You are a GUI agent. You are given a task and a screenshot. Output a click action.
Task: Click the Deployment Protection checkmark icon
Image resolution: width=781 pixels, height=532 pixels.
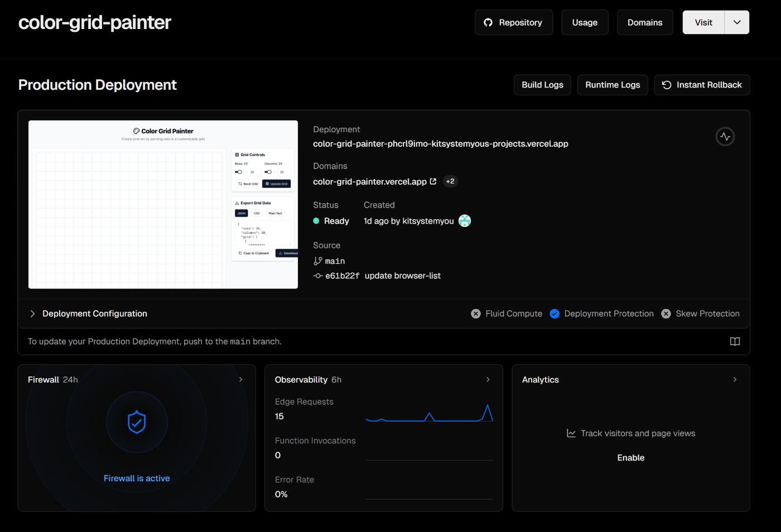tap(555, 314)
